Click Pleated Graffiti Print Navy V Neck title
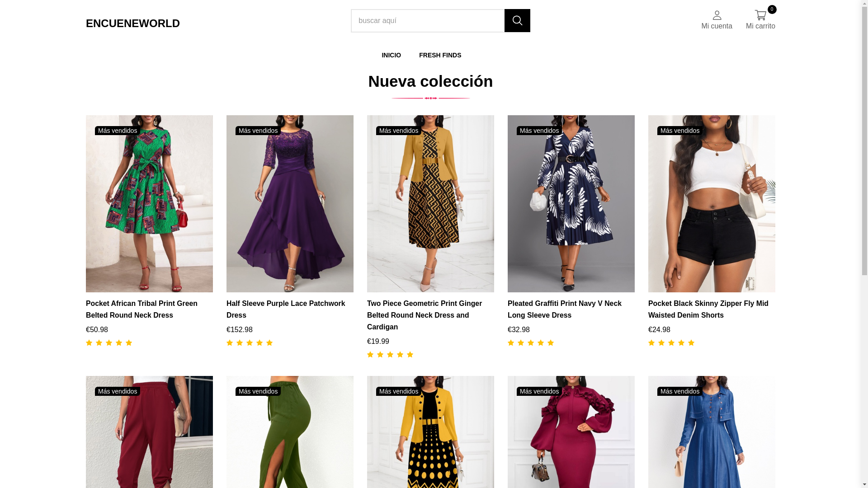 coord(565,310)
